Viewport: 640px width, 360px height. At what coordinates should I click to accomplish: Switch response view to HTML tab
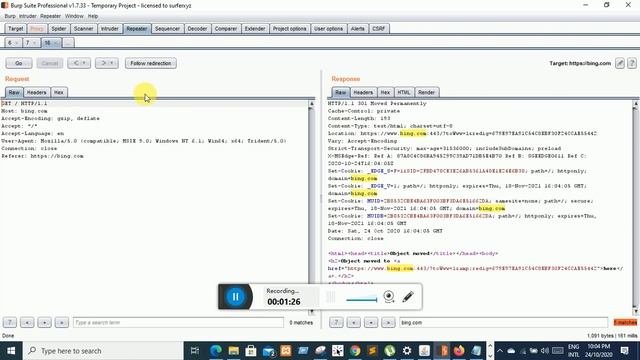[404, 92]
